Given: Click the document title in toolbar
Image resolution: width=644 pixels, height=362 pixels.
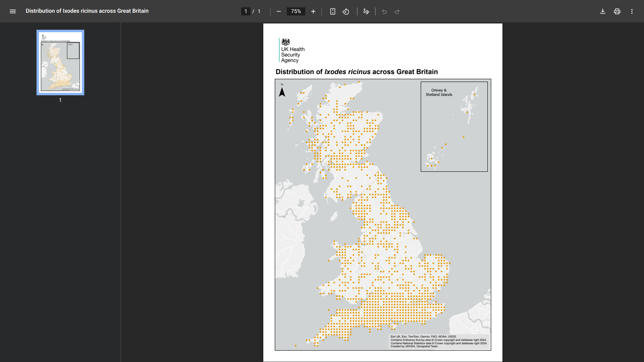Looking at the screenshot, I should [x=87, y=11].
